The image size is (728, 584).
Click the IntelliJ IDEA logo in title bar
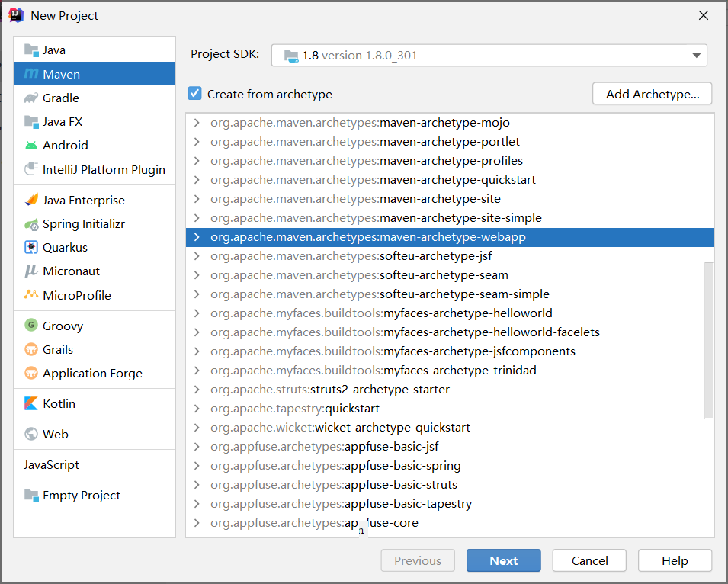click(16, 14)
